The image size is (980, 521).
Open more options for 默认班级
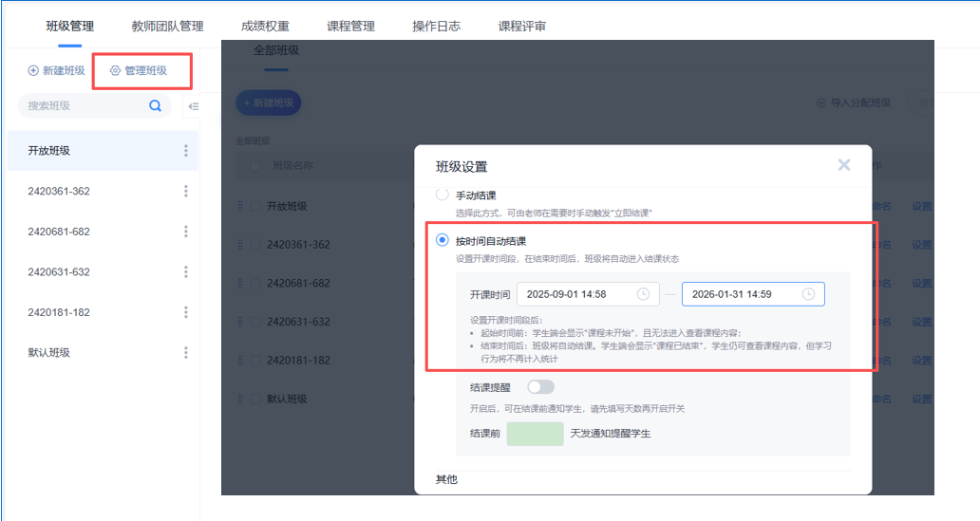coord(185,352)
